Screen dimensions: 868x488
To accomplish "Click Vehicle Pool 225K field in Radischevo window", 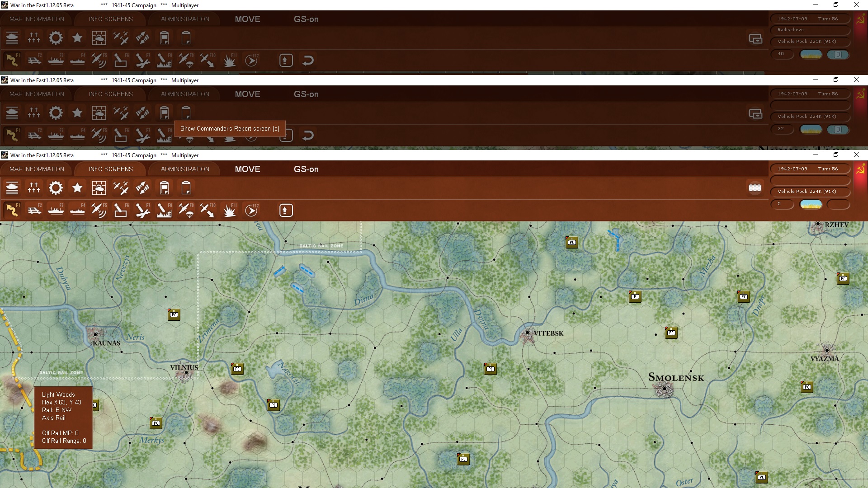I will click(810, 41).
